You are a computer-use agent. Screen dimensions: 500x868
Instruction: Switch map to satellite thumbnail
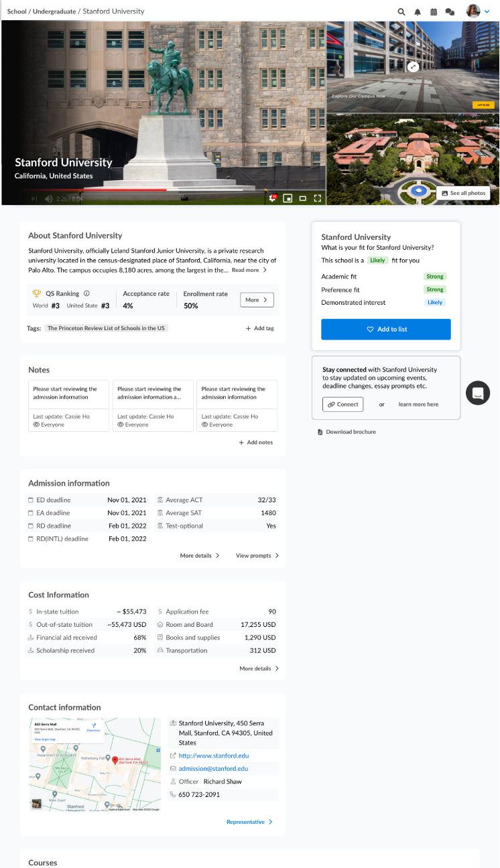tap(37, 804)
